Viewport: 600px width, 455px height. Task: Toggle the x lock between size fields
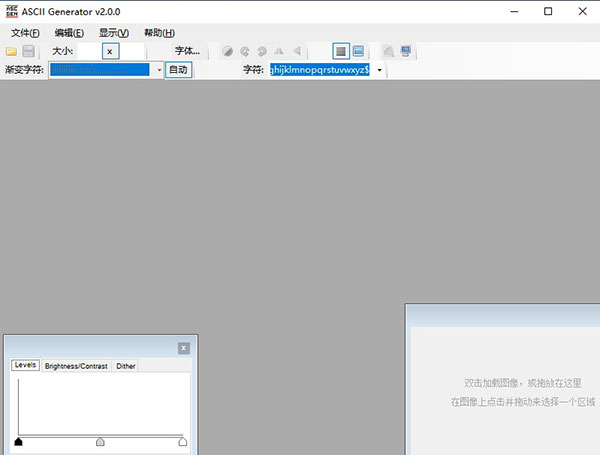[x=110, y=51]
